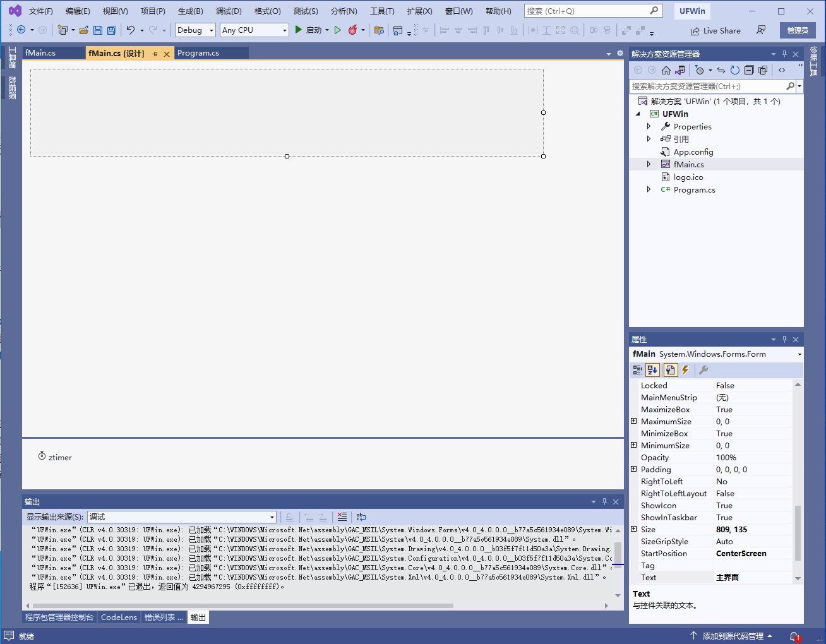
Task: Open the 扩展(X) extensions menu
Action: click(x=419, y=11)
